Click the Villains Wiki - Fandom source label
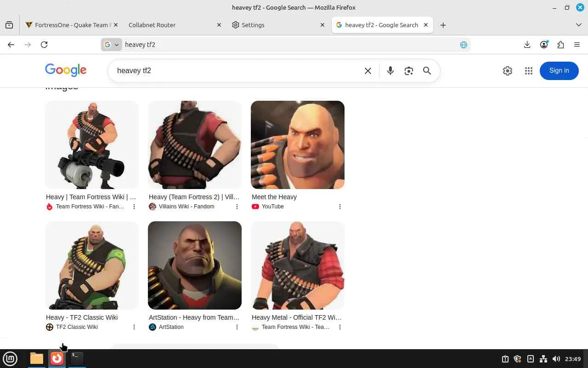The image size is (588, 368). (x=187, y=207)
